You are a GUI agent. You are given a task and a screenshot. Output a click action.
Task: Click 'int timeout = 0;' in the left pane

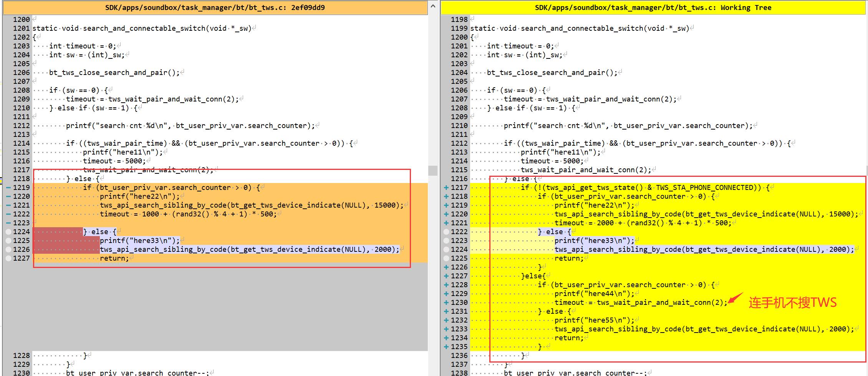coord(83,46)
